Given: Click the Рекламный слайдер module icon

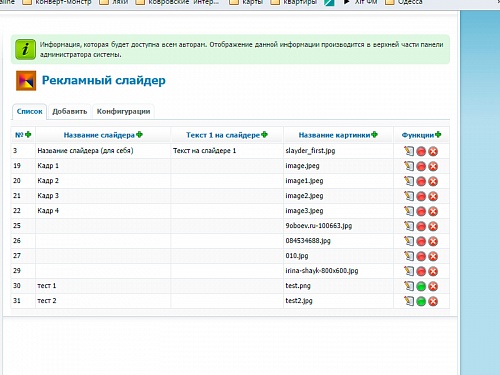Looking at the screenshot, I should (26, 81).
